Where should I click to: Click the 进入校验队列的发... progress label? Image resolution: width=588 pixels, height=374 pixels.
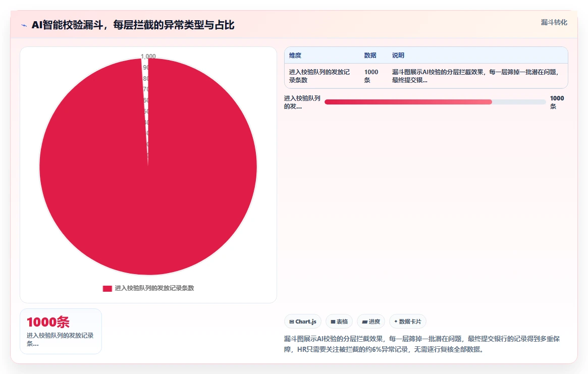click(x=302, y=102)
